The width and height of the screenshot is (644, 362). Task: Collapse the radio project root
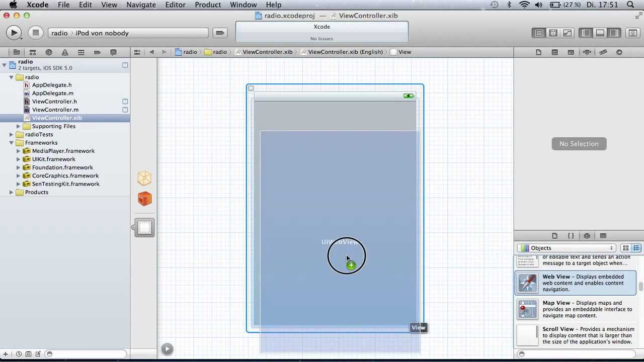(4, 64)
